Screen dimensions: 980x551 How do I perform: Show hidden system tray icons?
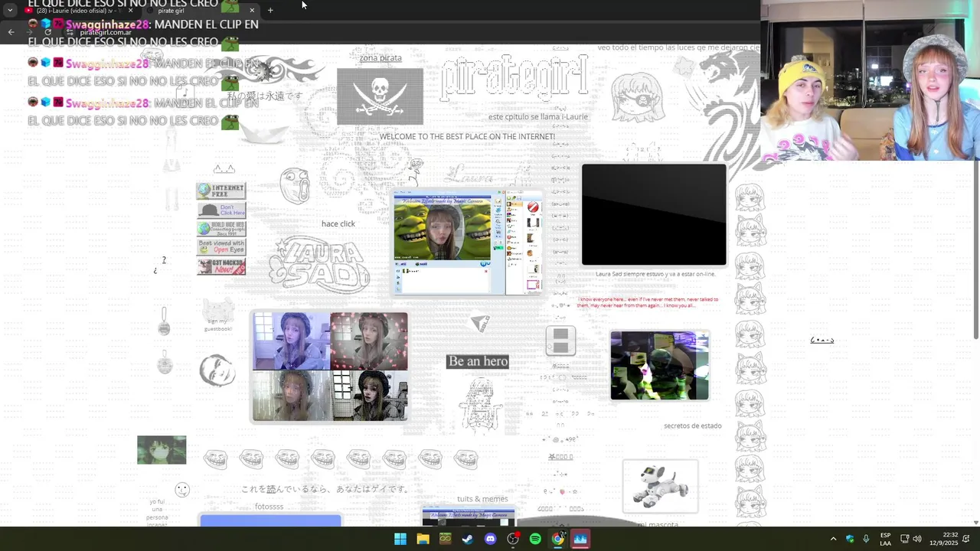833,539
